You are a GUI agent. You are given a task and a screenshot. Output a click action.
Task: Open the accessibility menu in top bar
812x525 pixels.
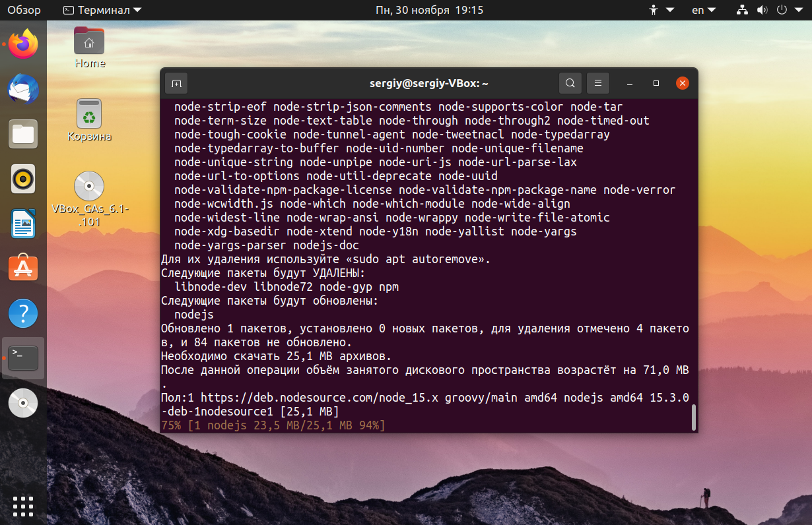point(661,10)
